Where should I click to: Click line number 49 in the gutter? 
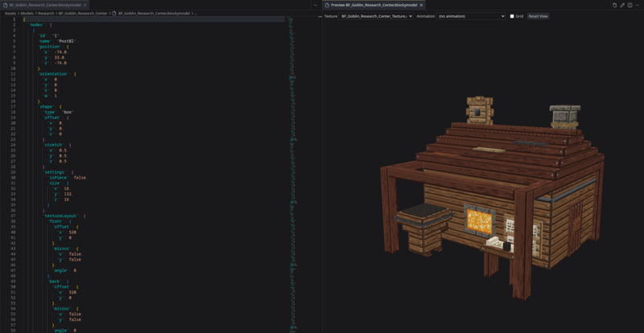pyautogui.click(x=14, y=282)
